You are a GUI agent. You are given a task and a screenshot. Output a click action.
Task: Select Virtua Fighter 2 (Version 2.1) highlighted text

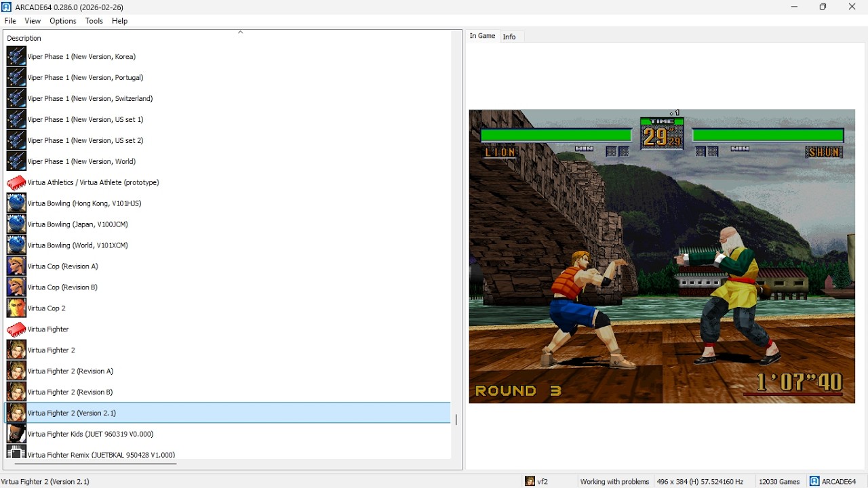73,413
